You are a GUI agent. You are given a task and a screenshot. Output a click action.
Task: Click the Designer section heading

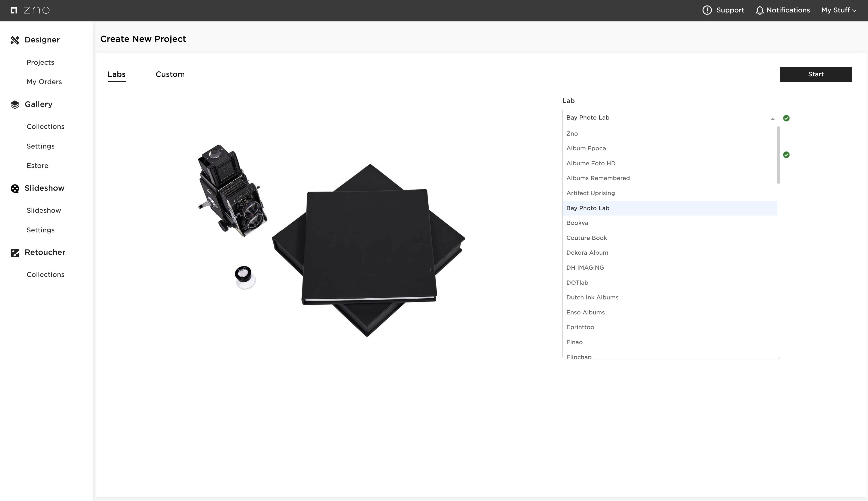pos(42,40)
